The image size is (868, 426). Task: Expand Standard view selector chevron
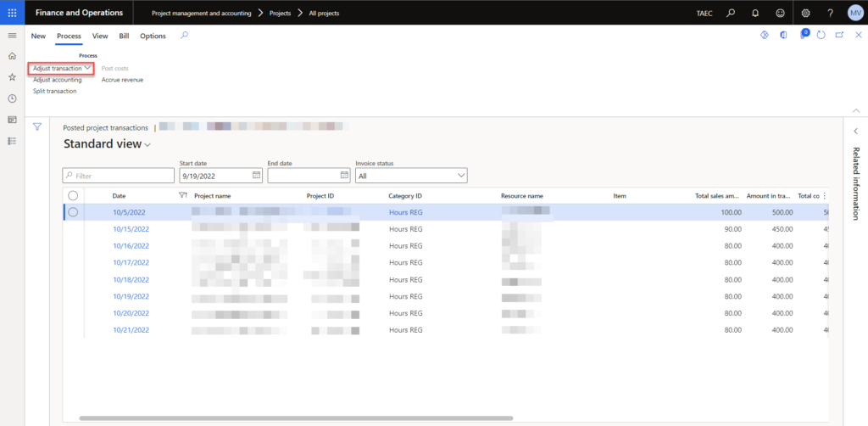[x=147, y=145]
